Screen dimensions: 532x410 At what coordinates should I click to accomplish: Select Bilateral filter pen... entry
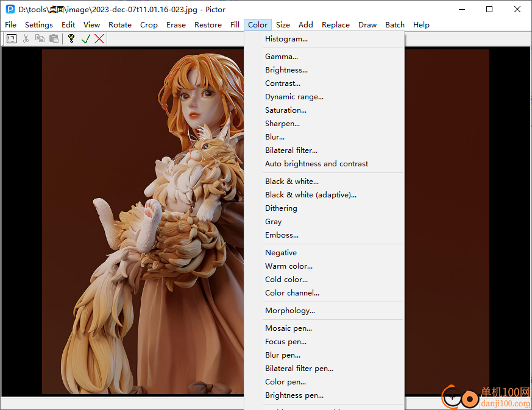point(324,369)
